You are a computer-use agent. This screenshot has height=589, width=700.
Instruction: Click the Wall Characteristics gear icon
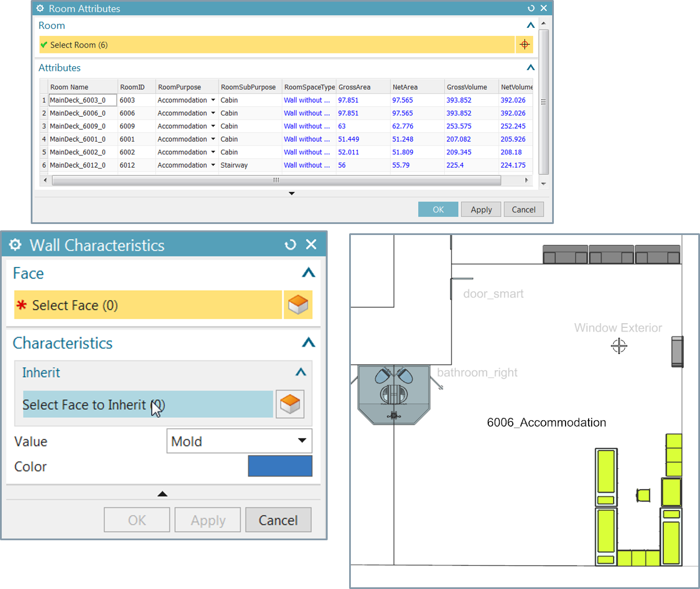coord(15,245)
